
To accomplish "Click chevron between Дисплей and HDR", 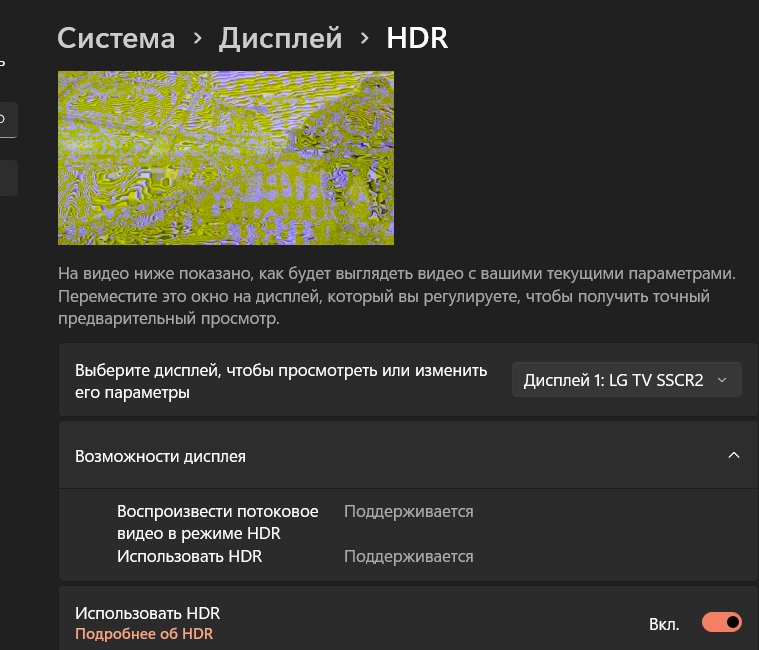I will tap(364, 39).
